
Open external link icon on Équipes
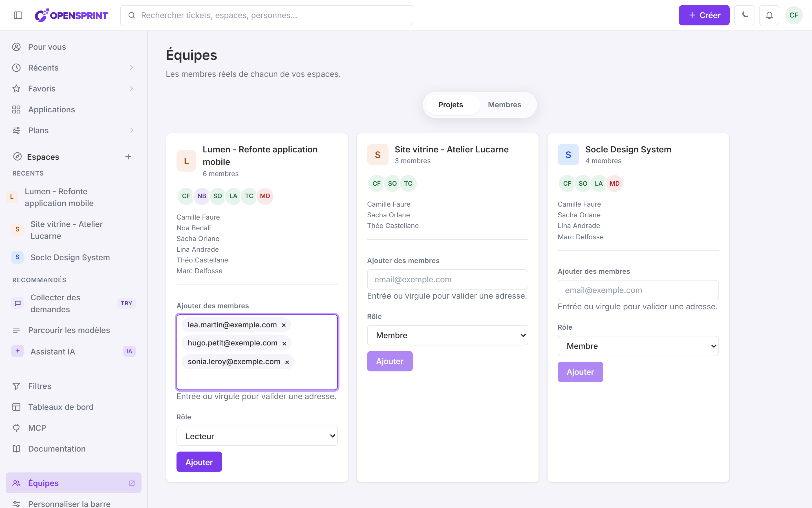pos(132,483)
